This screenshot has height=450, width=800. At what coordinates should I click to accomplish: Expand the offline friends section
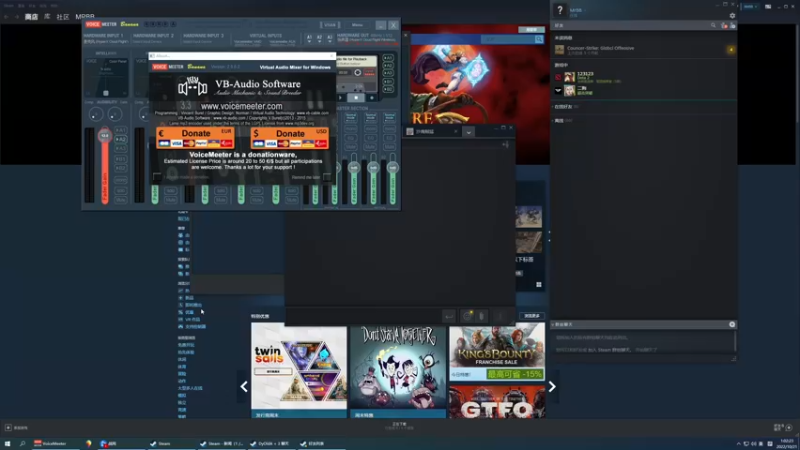[563, 120]
